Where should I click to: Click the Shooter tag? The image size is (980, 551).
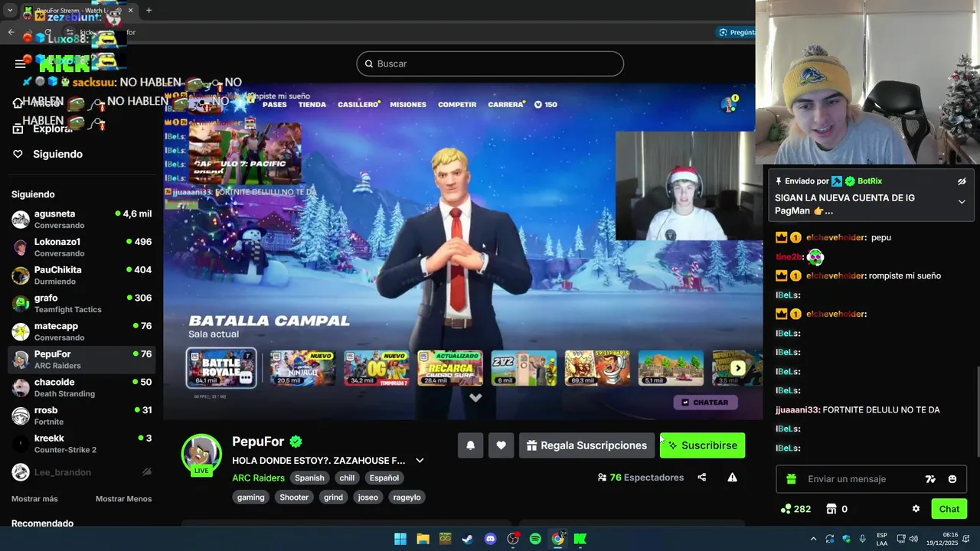tap(294, 497)
